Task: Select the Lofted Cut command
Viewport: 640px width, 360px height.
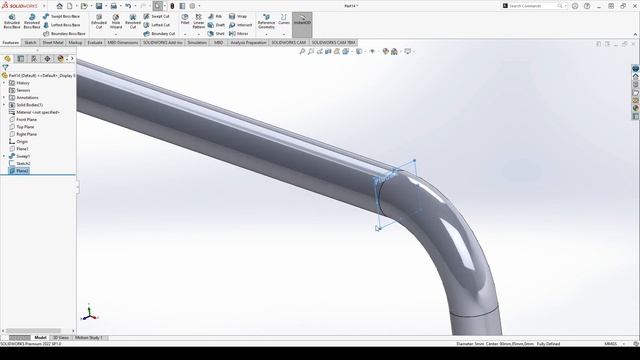Action: [x=156, y=25]
